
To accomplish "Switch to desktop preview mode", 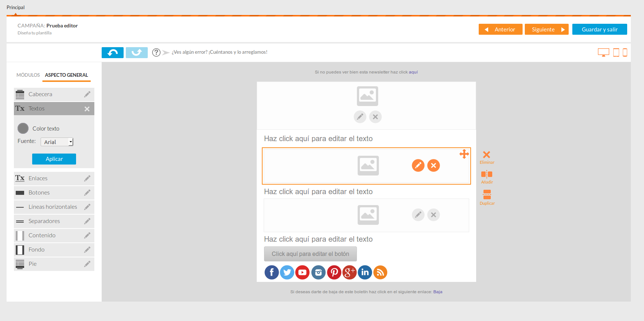I will [603, 52].
